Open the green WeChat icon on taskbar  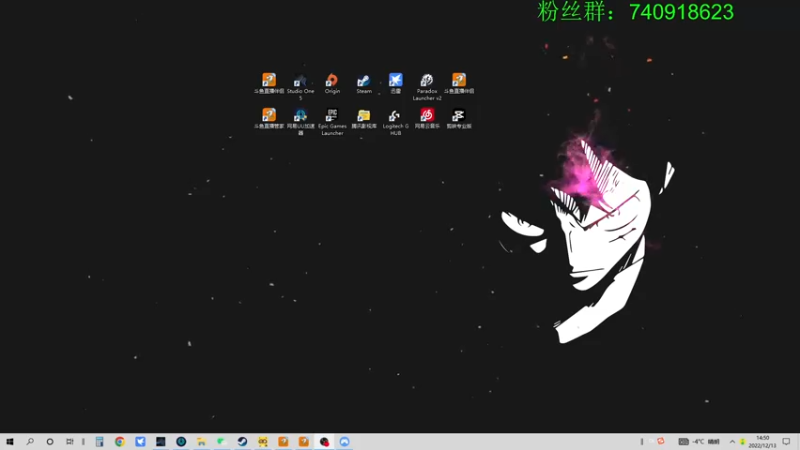coord(222,441)
